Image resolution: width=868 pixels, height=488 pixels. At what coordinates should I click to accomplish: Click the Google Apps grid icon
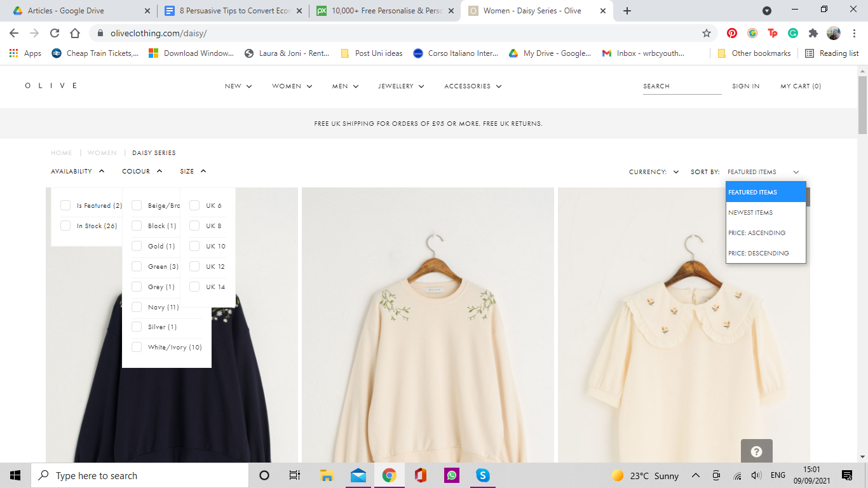tap(13, 53)
